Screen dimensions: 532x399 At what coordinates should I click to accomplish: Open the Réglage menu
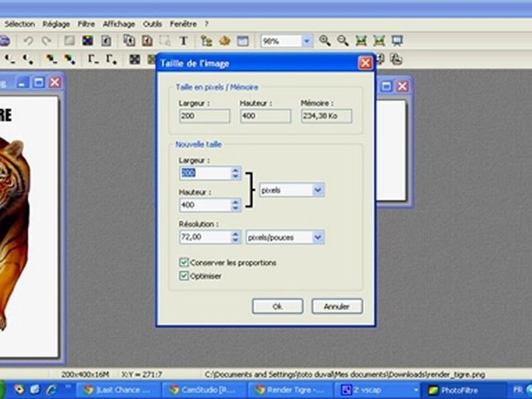pyautogui.click(x=56, y=24)
